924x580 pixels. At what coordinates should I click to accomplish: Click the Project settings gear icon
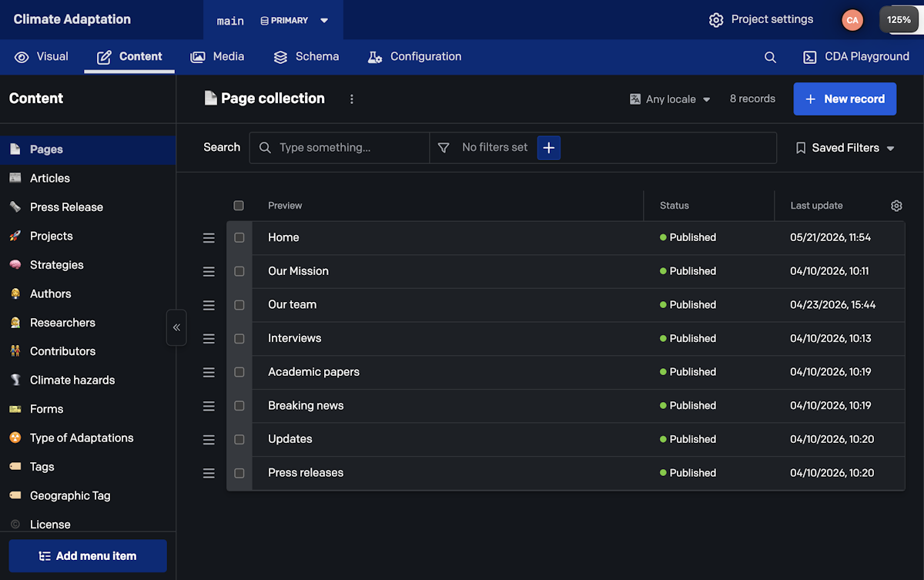(716, 20)
